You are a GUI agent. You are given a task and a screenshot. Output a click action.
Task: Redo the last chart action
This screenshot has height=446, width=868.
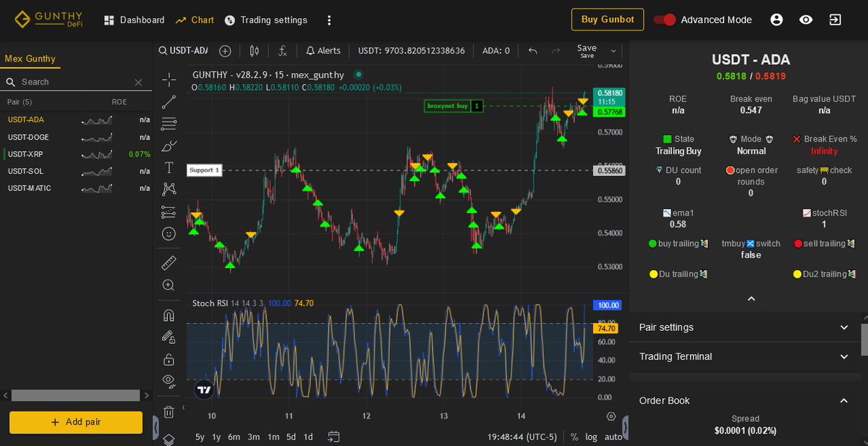556,51
